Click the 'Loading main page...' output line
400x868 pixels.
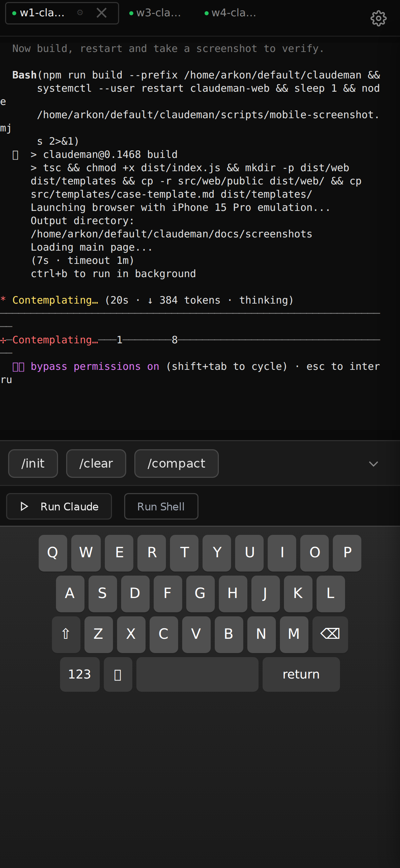coord(92,247)
